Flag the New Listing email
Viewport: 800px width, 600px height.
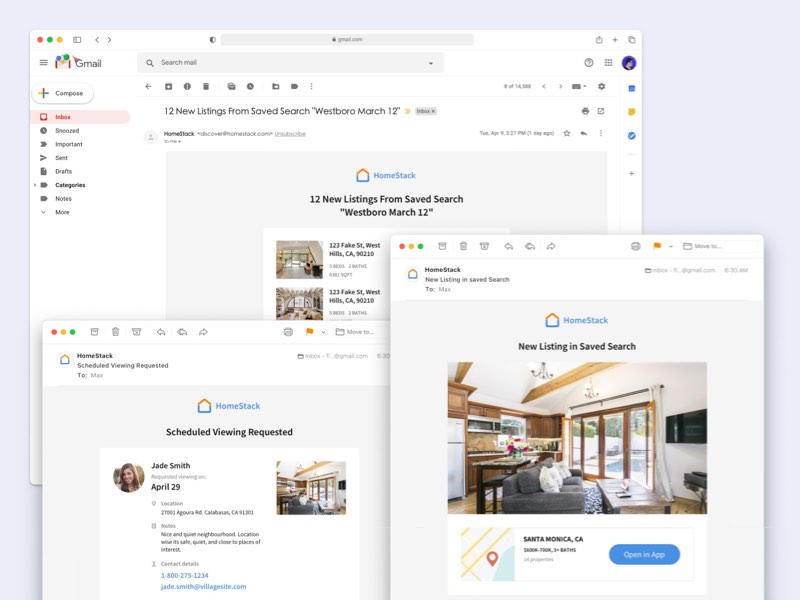pyautogui.click(x=657, y=246)
